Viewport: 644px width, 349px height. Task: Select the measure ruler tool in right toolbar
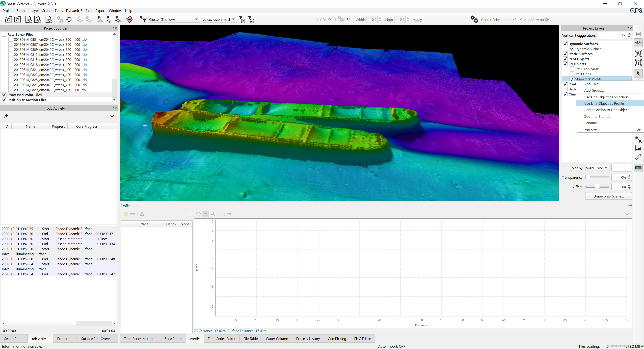pyautogui.click(x=638, y=157)
